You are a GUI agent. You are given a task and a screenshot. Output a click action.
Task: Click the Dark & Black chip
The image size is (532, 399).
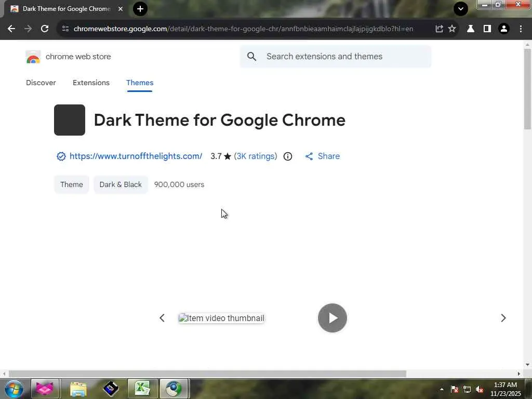pyautogui.click(x=121, y=184)
